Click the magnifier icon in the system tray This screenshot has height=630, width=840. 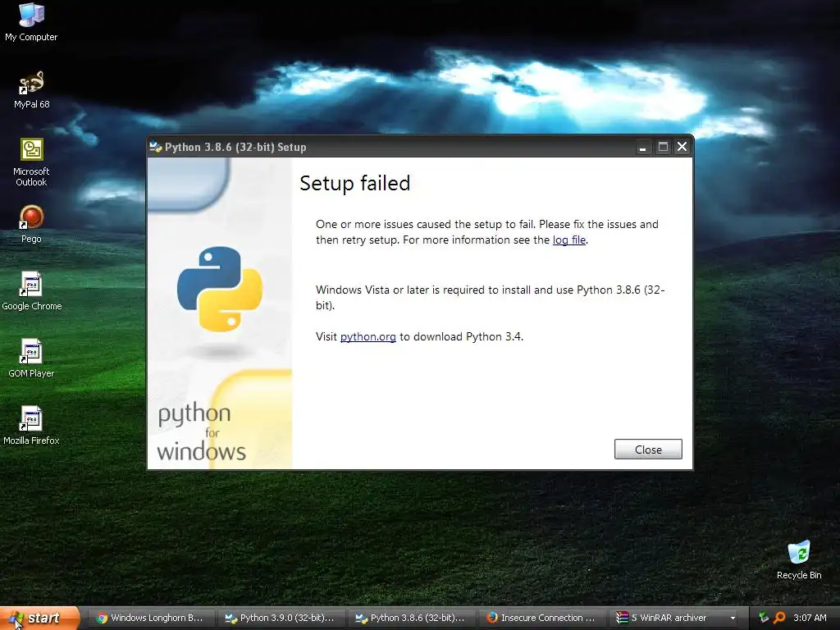779,618
